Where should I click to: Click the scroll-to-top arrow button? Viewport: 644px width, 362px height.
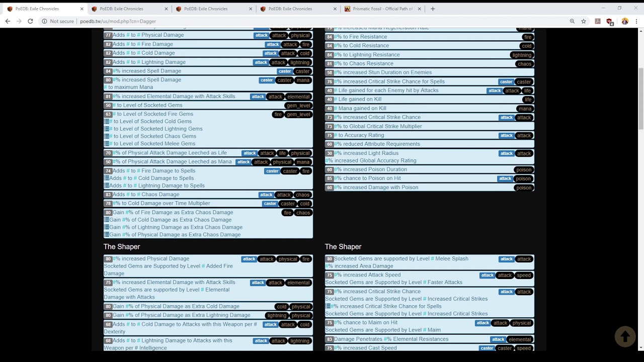pyautogui.click(x=625, y=336)
